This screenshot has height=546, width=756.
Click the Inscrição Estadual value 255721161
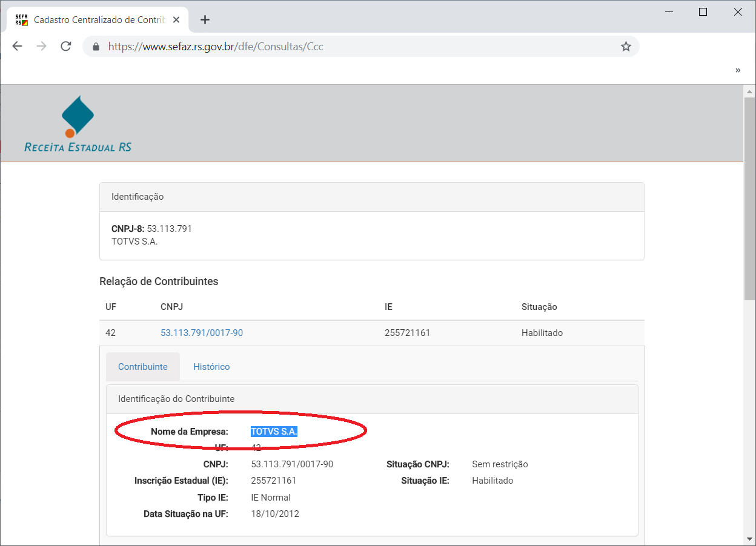coord(274,481)
